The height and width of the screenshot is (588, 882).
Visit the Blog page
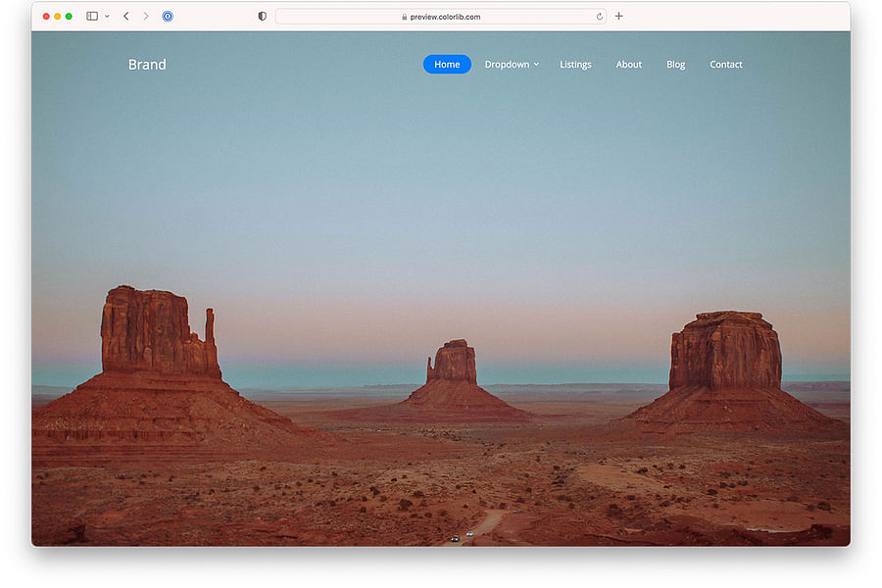pos(675,64)
